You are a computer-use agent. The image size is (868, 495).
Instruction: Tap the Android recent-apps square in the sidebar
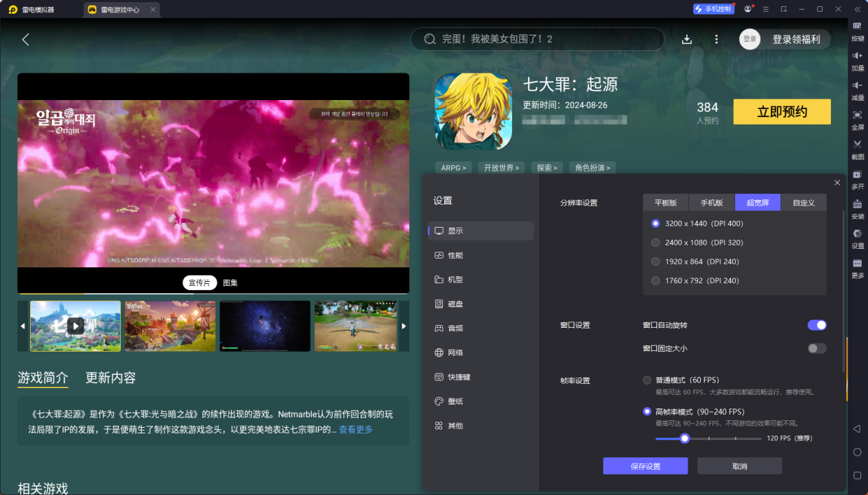[857, 475]
